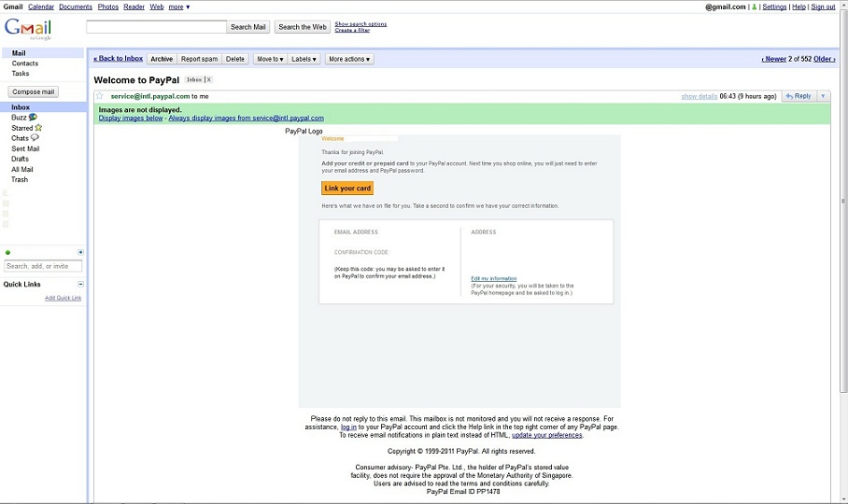
Task: Click sender service@intl.paypal.com
Action: click(149, 96)
